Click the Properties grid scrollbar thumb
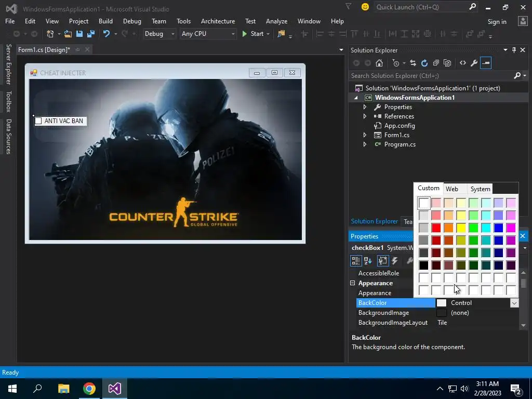 [524, 283]
